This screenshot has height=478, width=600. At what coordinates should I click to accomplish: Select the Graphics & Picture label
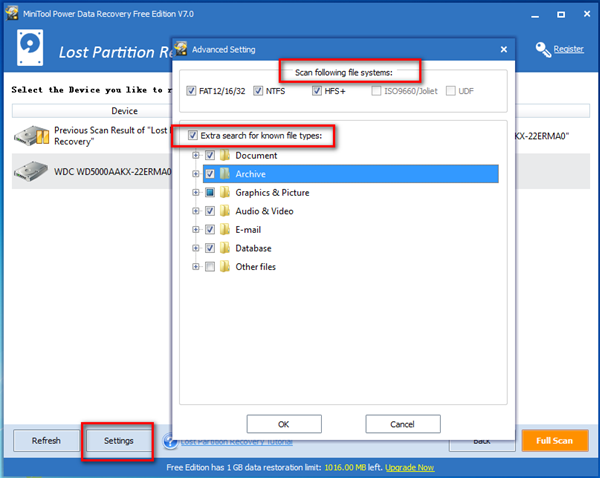[x=272, y=193]
